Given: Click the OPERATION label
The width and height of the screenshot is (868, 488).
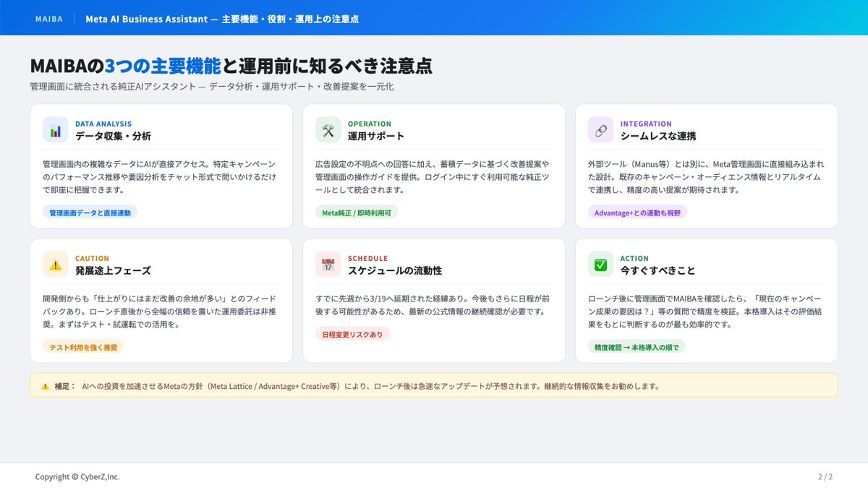Looking at the screenshot, I should click(x=370, y=124).
